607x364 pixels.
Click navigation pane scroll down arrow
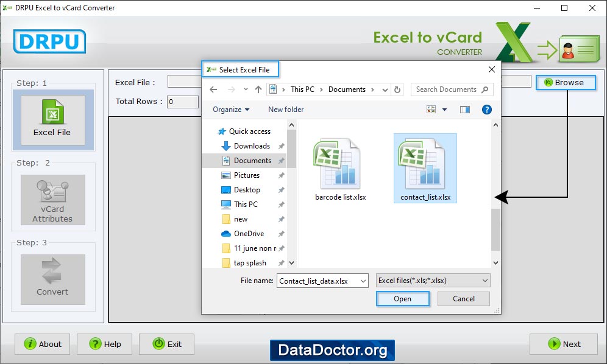click(x=291, y=263)
